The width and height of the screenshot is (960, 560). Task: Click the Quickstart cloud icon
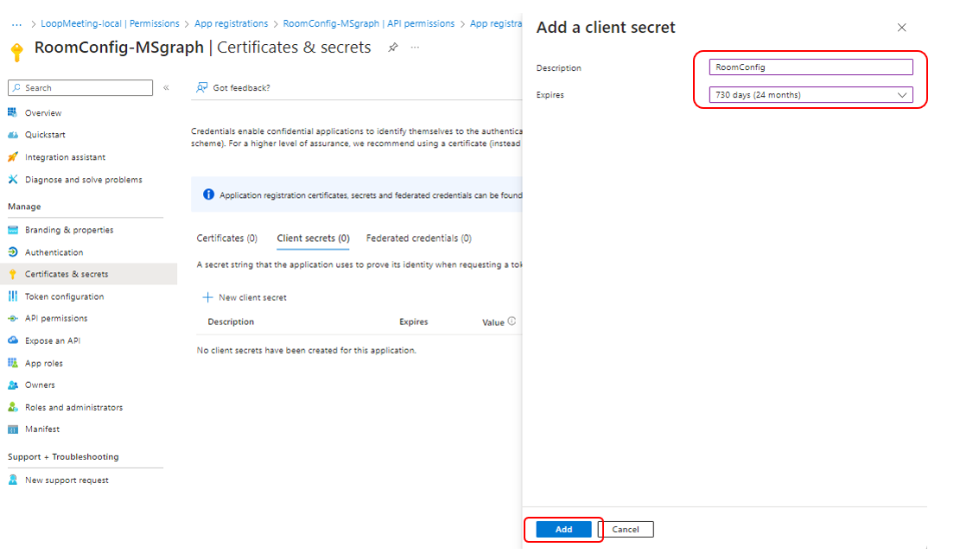tap(12, 135)
